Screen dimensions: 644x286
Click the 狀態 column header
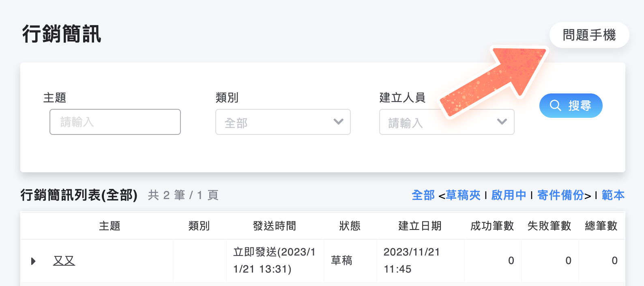tap(350, 226)
